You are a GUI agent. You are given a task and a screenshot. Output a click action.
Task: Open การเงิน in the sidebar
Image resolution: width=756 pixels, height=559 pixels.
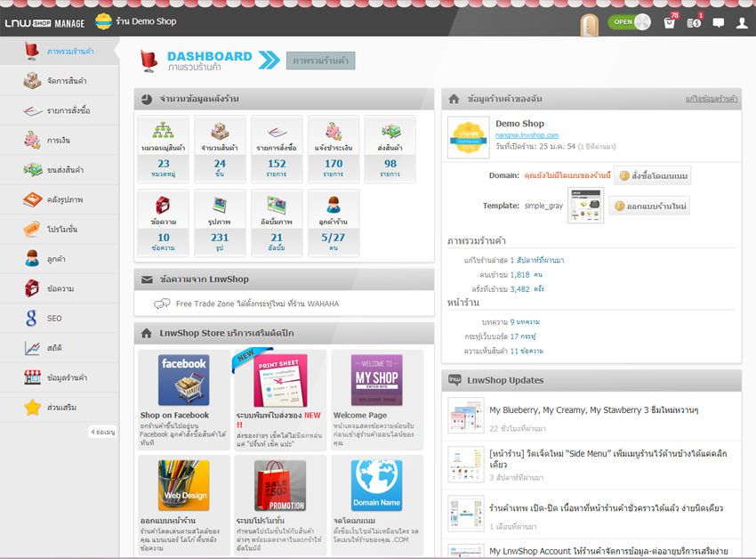click(x=60, y=140)
